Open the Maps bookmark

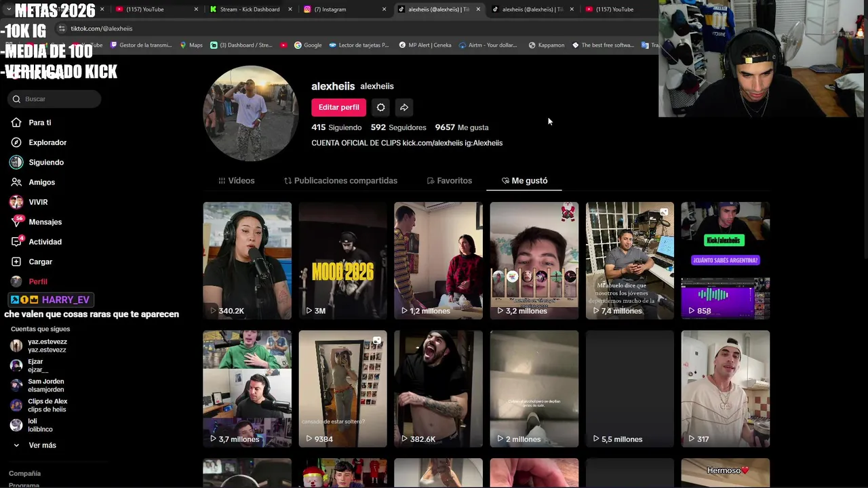[191, 45]
